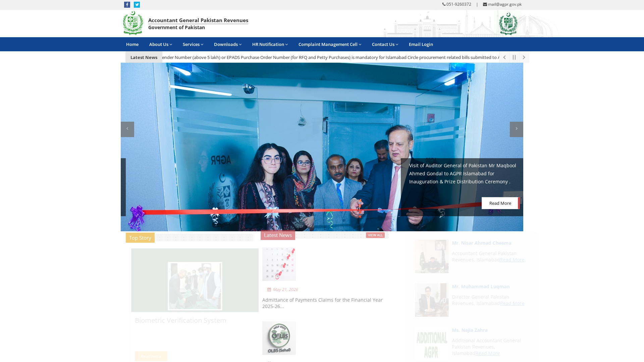The width and height of the screenshot is (644, 362).
Task: Click Read More on the carousel caption
Action: [x=500, y=203]
